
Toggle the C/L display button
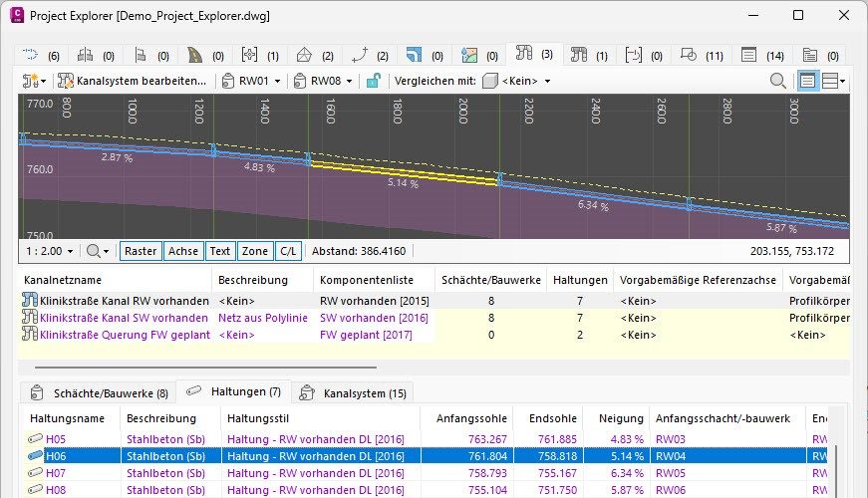tap(287, 252)
